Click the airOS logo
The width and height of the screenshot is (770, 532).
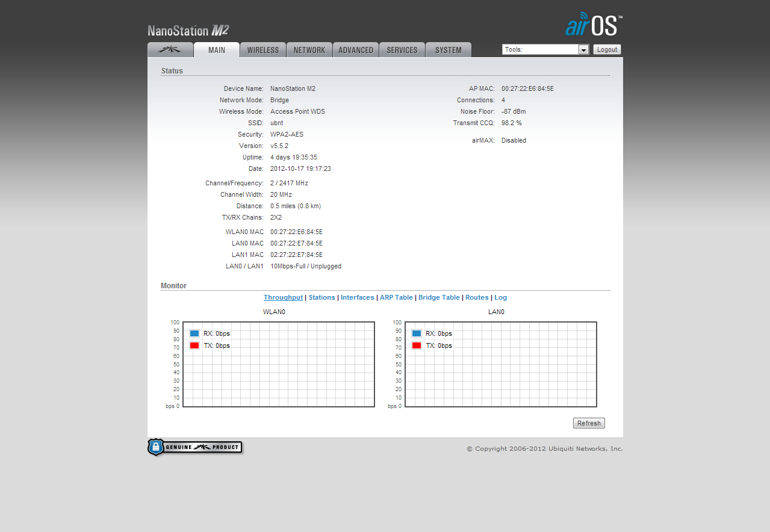[x=594, y=24]
